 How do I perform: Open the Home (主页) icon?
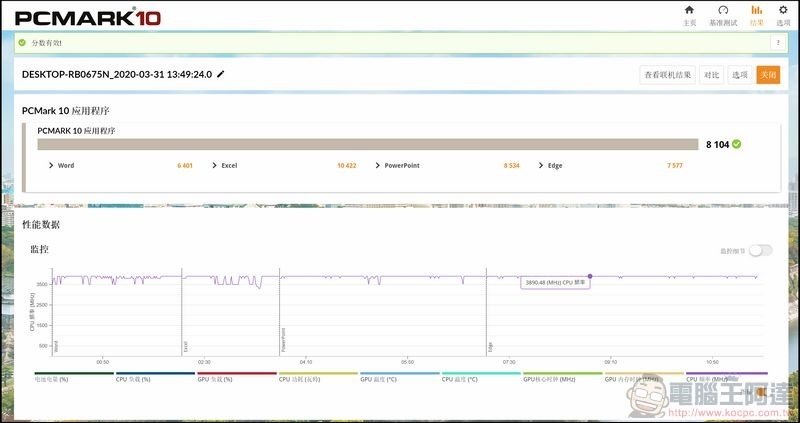click(x=689, y=14)
